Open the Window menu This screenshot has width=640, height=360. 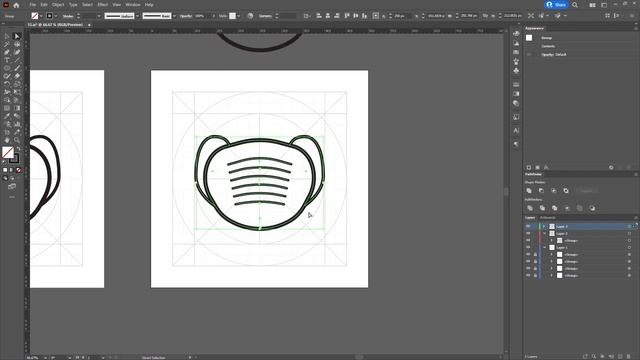pyautogui.click(x=133, y=5)
